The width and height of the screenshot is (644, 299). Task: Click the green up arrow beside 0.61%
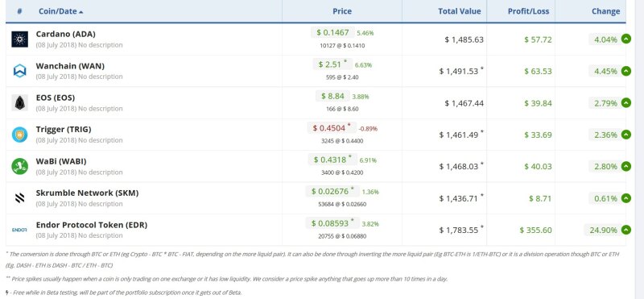(626, 198)
